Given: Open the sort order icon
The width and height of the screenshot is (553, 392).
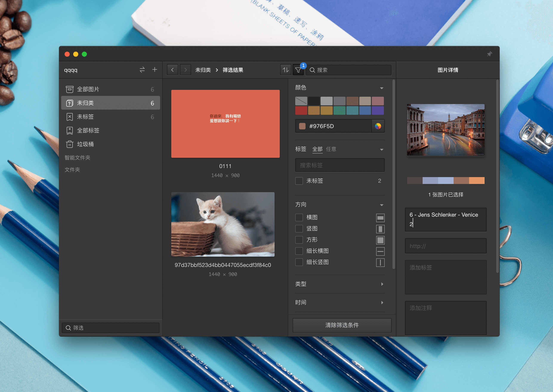Looking at the screenshot, I should click(x=286, y=70).
